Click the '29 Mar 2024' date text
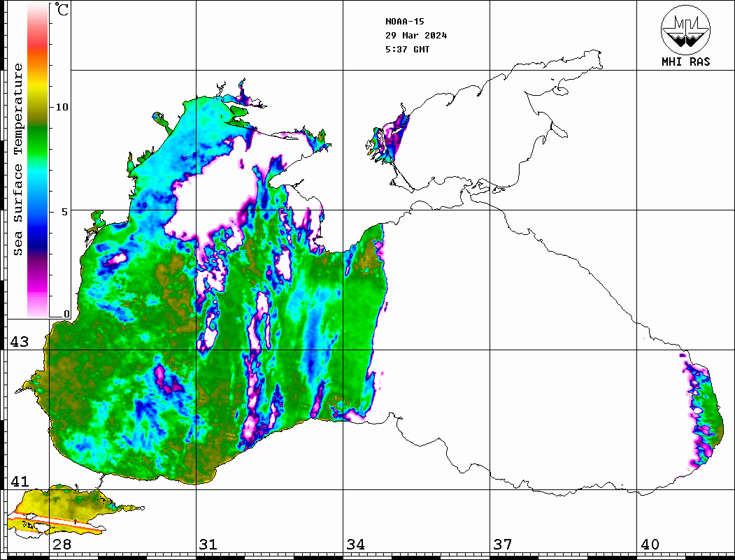 416,36
